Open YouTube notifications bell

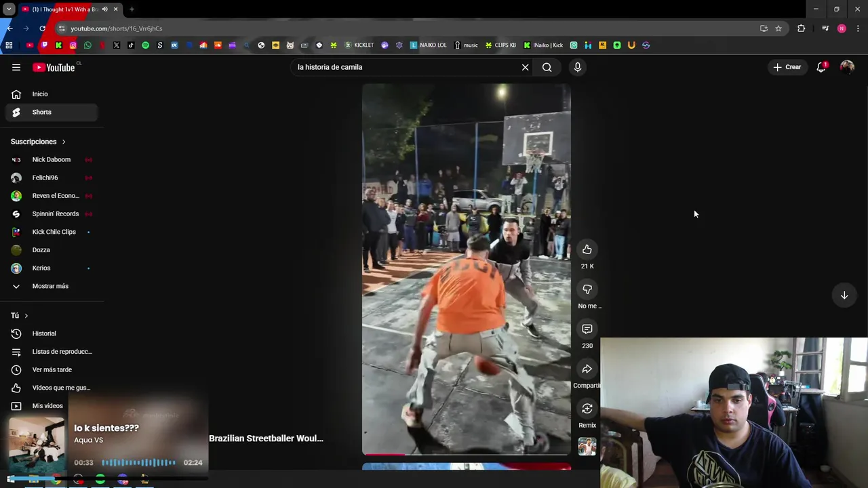tap(821, 67)
